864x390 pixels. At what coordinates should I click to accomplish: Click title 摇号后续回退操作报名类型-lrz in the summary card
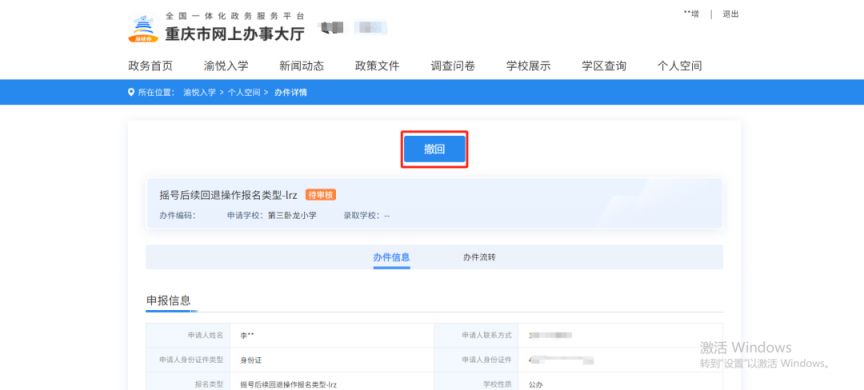tap(228, 195)
